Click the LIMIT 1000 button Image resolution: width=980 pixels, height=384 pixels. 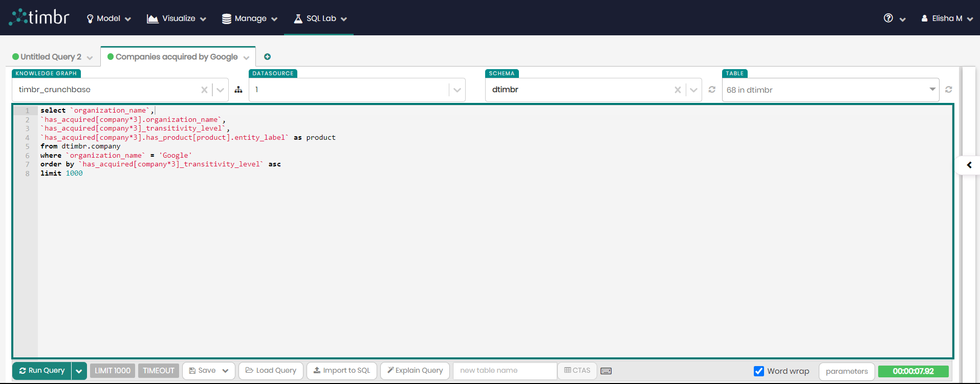(x=113, y=371)
